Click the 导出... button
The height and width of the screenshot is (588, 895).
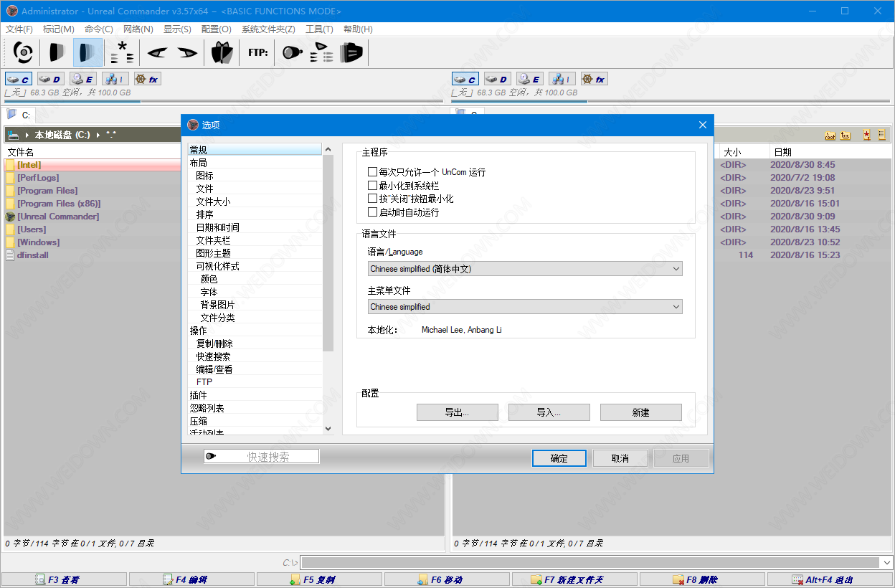coord(457,412)
